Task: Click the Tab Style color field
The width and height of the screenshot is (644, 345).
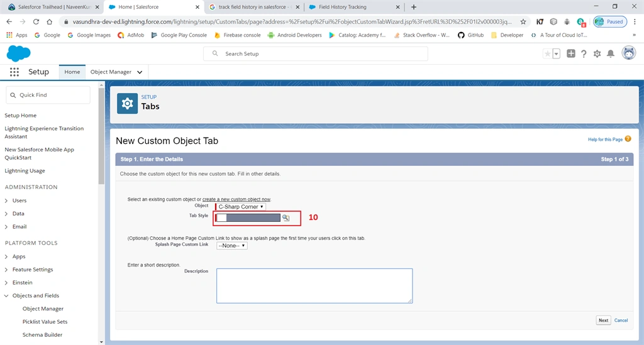Action: pyautogui.click(x=248, y=218)
